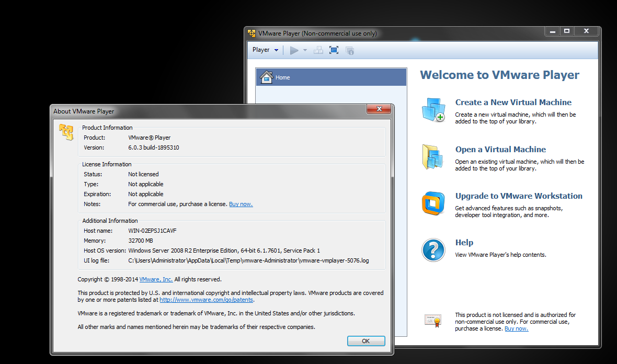Click the Home house icon
Screen dimensions: 617x364
pos(266,77)
